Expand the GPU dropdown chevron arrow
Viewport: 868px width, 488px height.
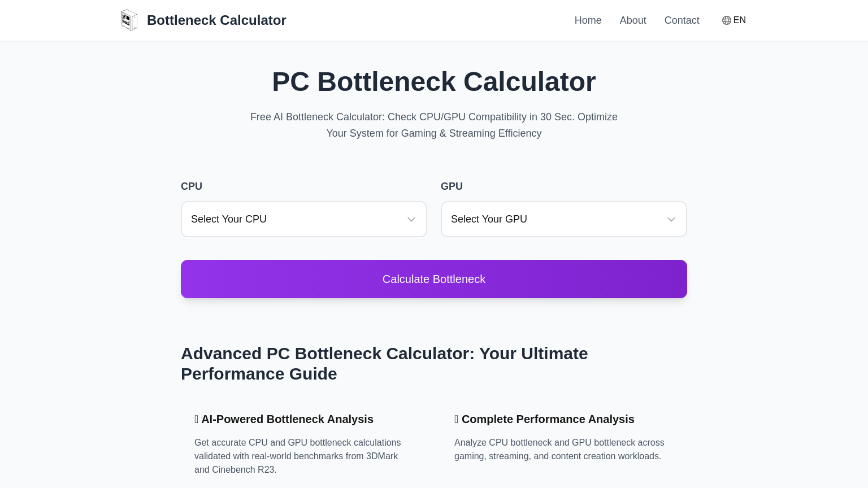point(671,219)
